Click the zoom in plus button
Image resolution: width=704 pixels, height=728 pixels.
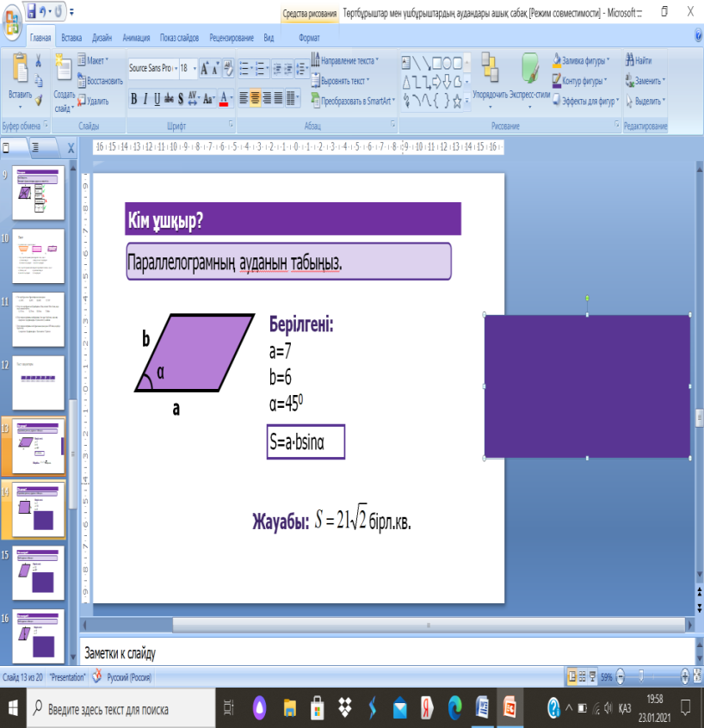(x=684, y=676)
